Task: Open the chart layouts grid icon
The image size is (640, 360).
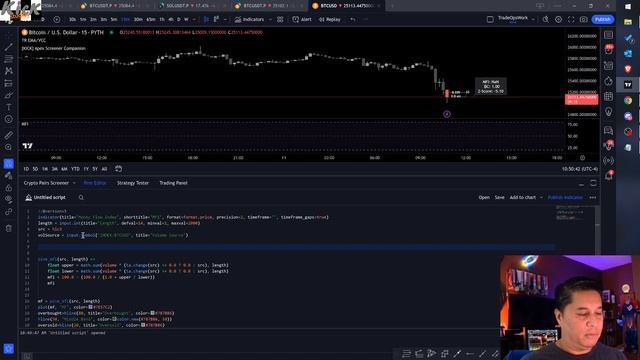Action: 280,19
